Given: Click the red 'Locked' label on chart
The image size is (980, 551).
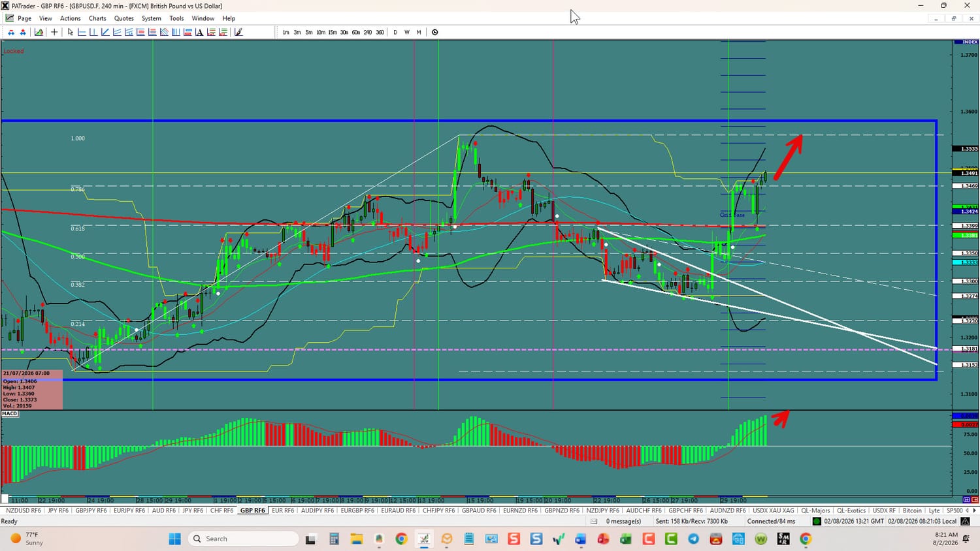Looking at the screenshot, I should click(14, 51).
